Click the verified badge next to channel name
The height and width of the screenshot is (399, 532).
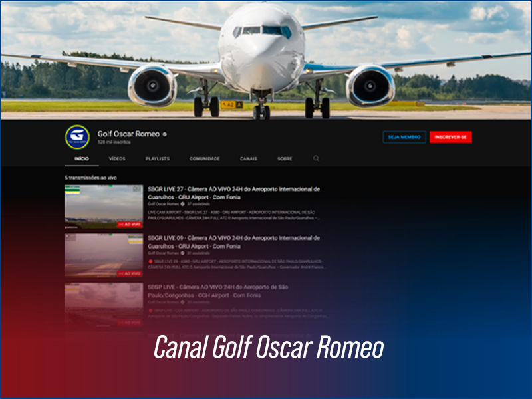coord(164,134)
